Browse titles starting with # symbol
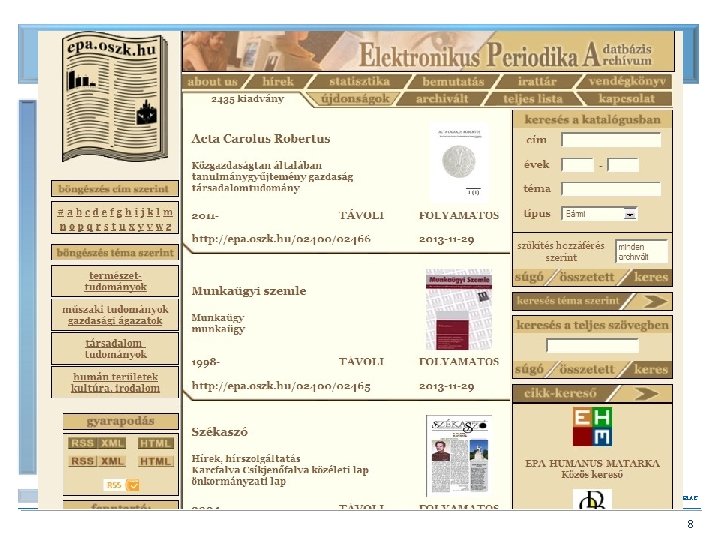Viewport: 720px width, 540px height. [x=60, y=213]
